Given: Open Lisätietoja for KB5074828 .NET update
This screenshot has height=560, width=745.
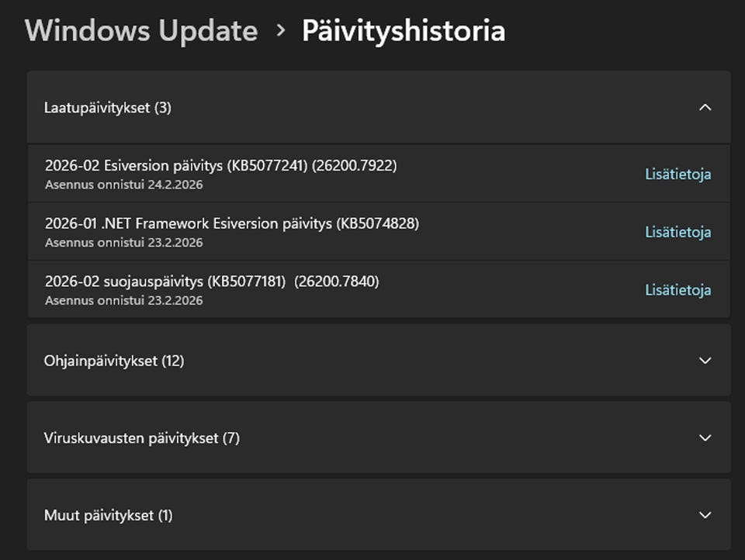Looking at the screenshot, I should [x=677, y=232].
